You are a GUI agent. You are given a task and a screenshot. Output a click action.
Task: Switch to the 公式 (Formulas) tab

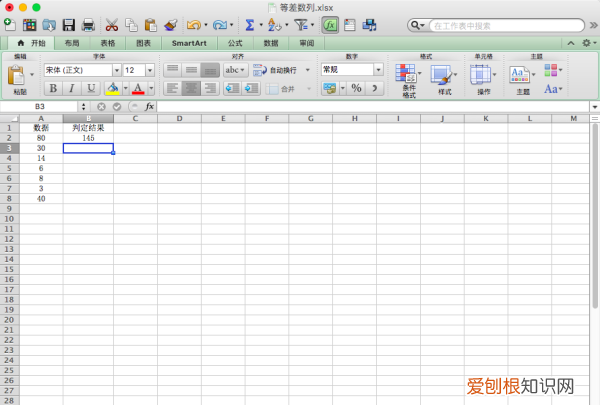click(x=235, y=44)
